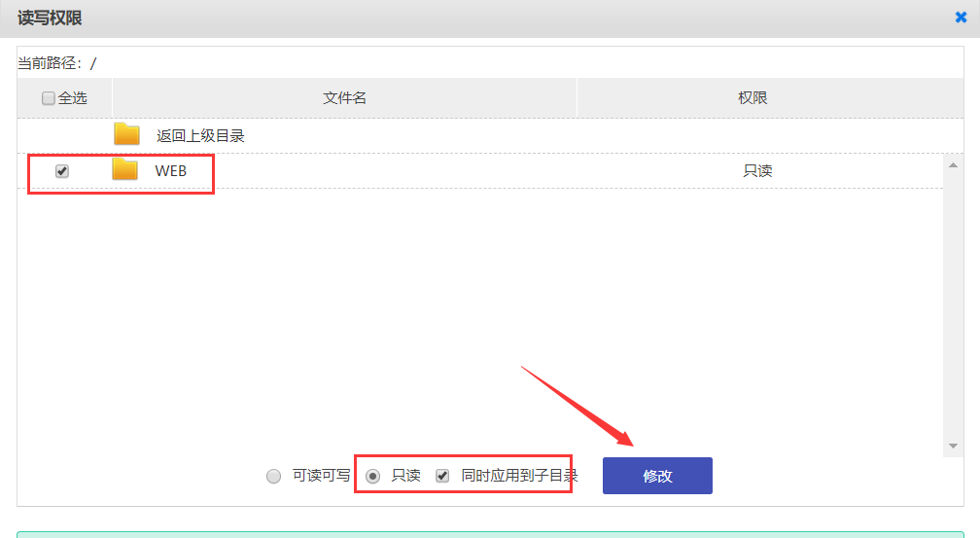Click the 读写权限 dialog title
980x538 pixels.
click(x=48, y=18)
